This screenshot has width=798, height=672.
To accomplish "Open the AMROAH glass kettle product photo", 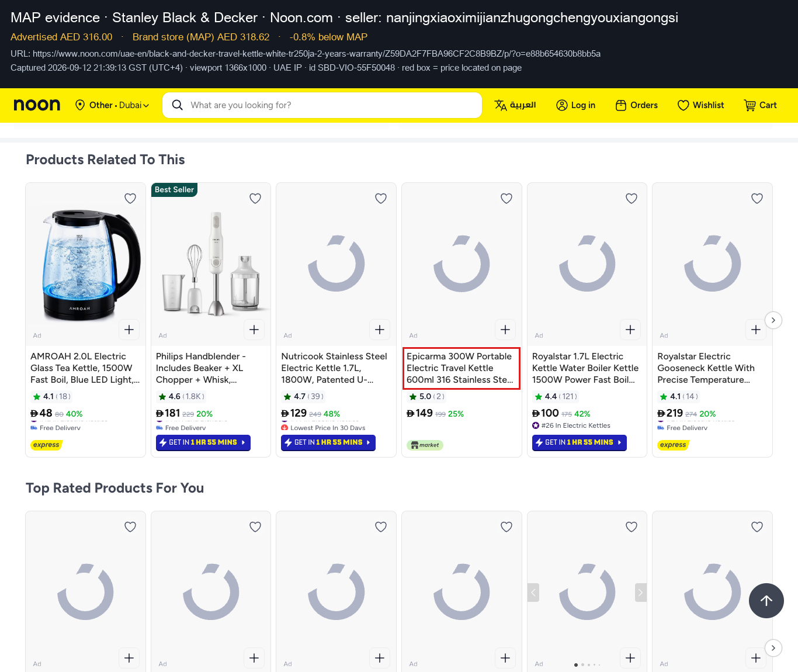I will (x=86, y=264).
